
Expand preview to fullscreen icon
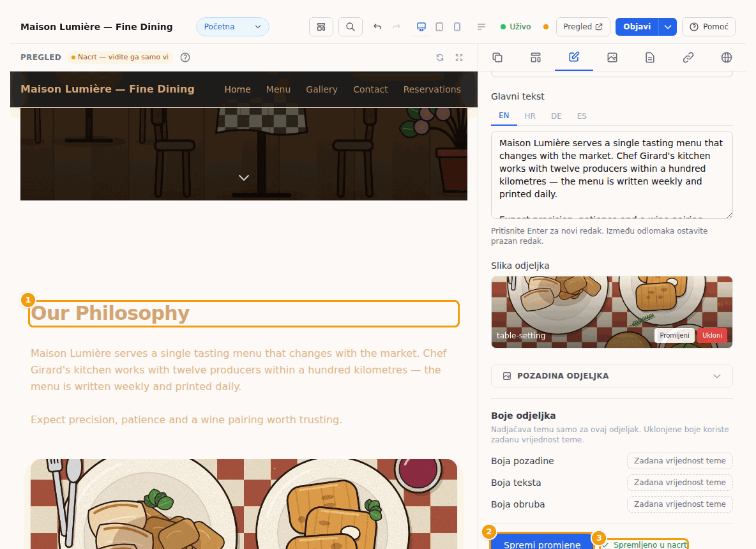(459, 57)
